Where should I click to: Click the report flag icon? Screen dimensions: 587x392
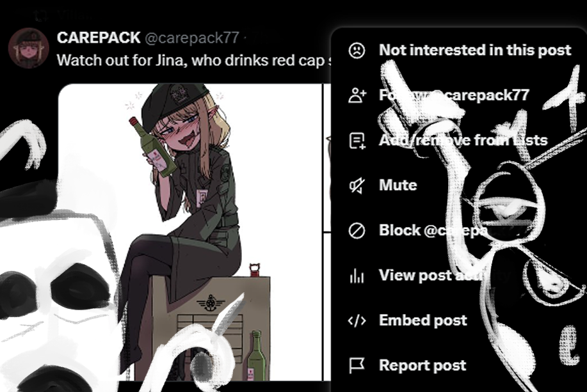[x=357, y=366]
